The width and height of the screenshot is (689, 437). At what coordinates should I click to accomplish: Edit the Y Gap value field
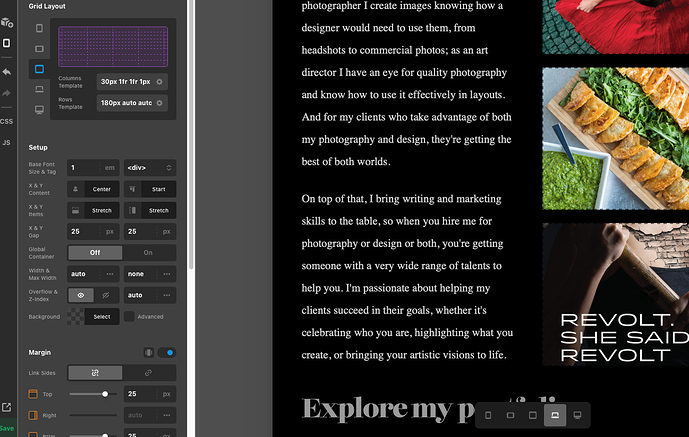[x=140, y=231]
